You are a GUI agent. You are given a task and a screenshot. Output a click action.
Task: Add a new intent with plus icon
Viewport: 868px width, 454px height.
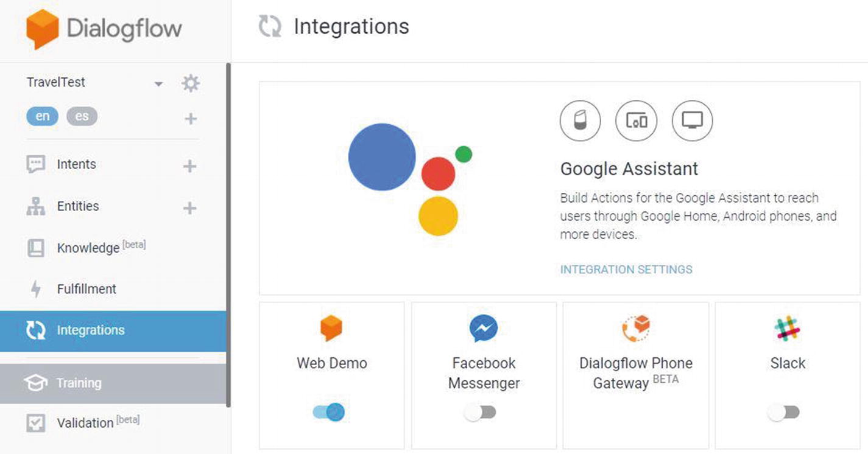point(190,166)
